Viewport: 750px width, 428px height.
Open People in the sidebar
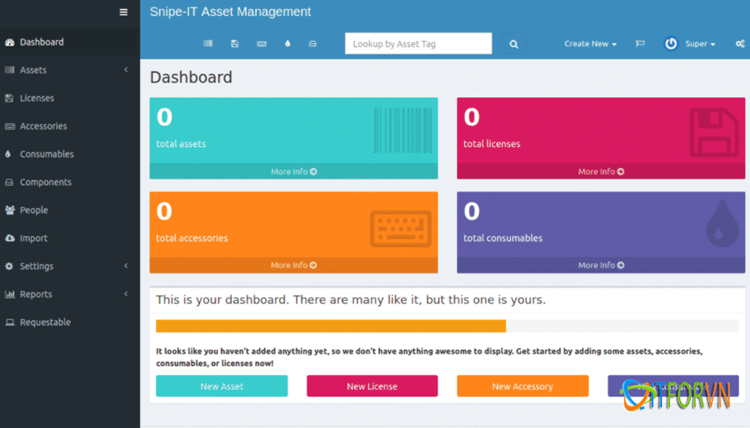tap(33, 210)
